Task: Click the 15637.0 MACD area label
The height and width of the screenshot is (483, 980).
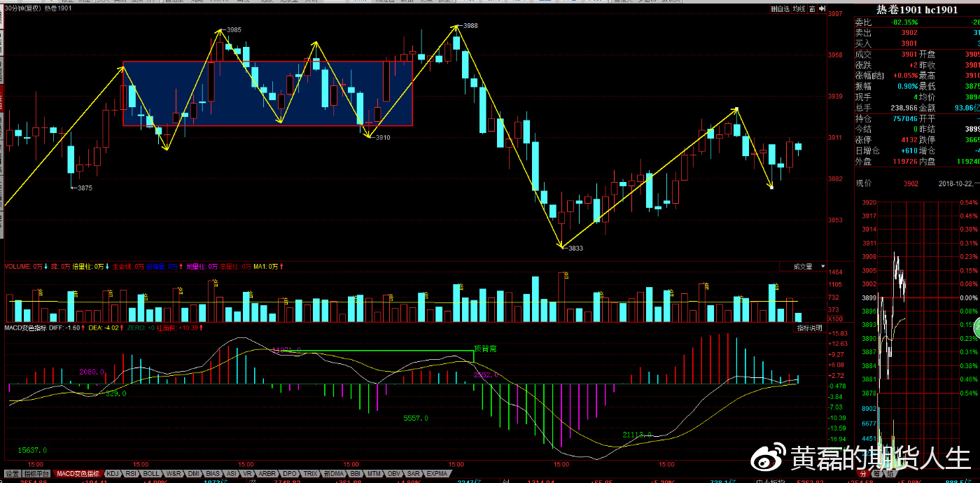Action: click(x=31, y=451)
